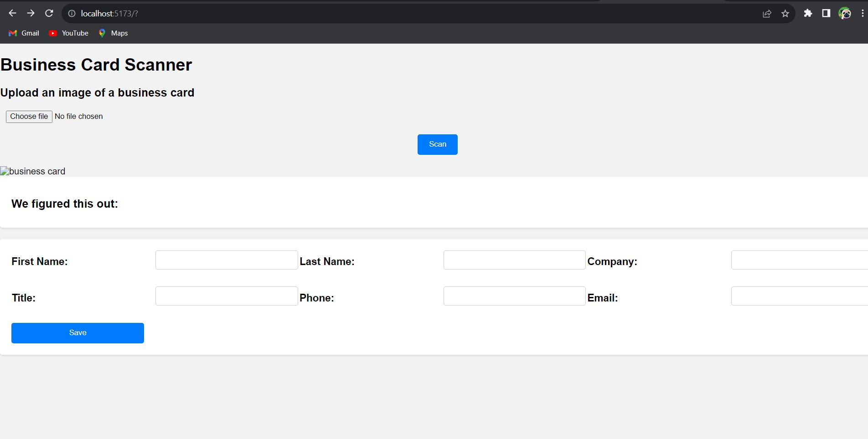Click Choose file to upload a card
This screenshot has height=439, width=868.
[x=29, y=117]
